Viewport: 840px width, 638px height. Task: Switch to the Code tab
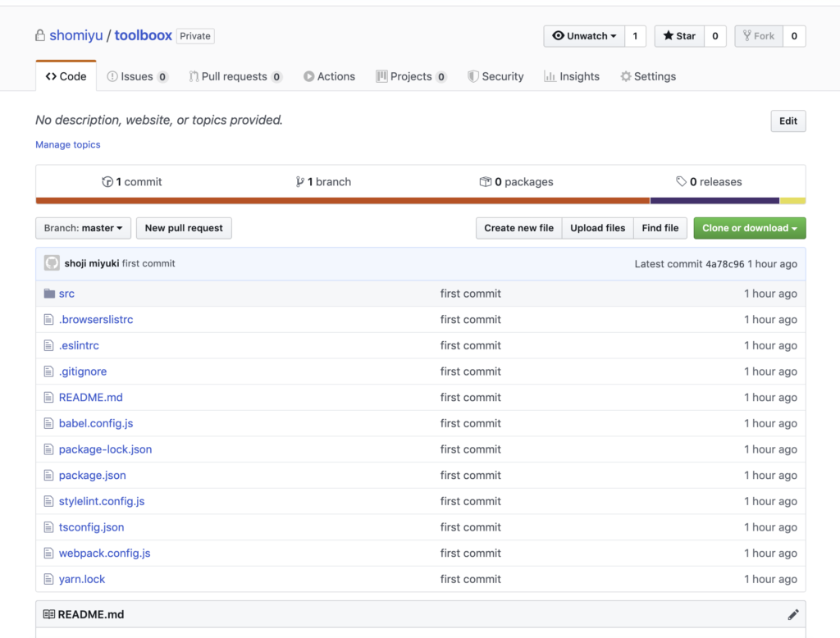[x=66, y=76]
